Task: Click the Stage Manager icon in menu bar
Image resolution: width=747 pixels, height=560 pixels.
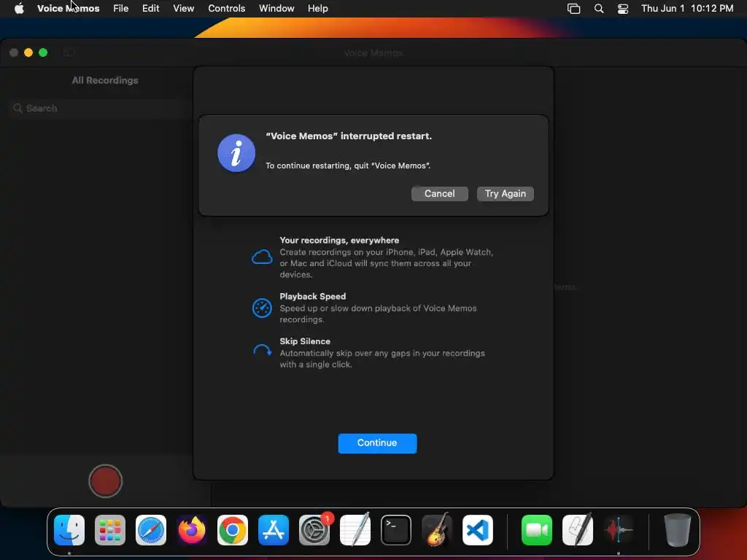Action: pos(573,9)
